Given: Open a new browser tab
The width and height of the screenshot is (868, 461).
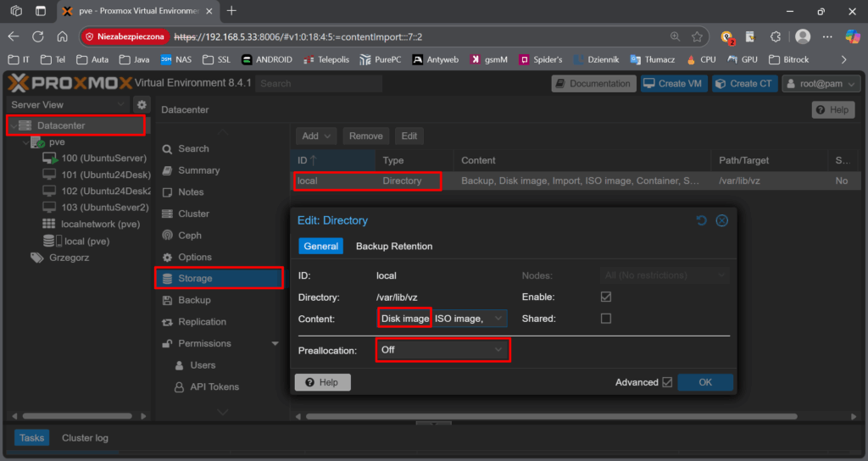Looking at the screenshot, I should tap(231, 11).
